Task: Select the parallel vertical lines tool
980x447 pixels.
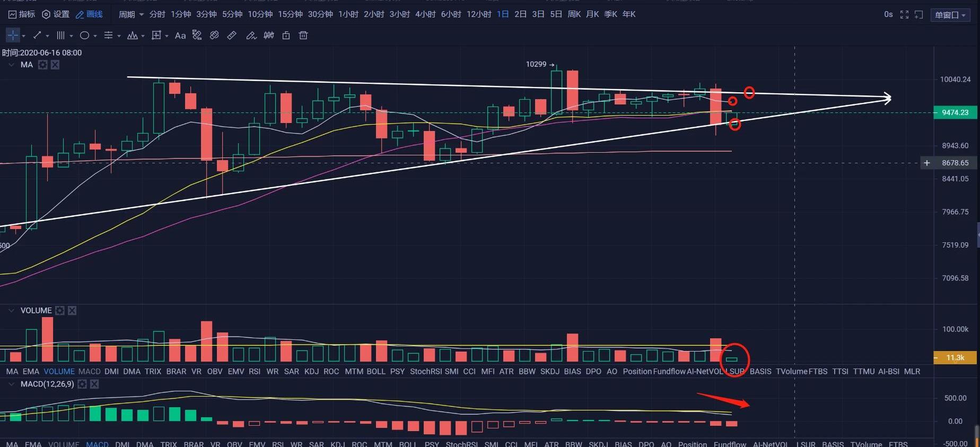Action: [60, 36]
